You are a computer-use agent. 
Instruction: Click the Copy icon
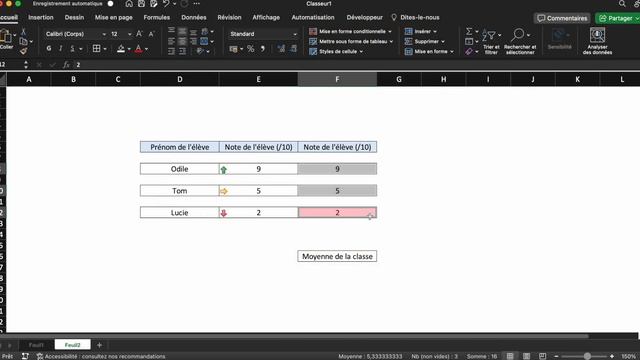tap(24, 42)
